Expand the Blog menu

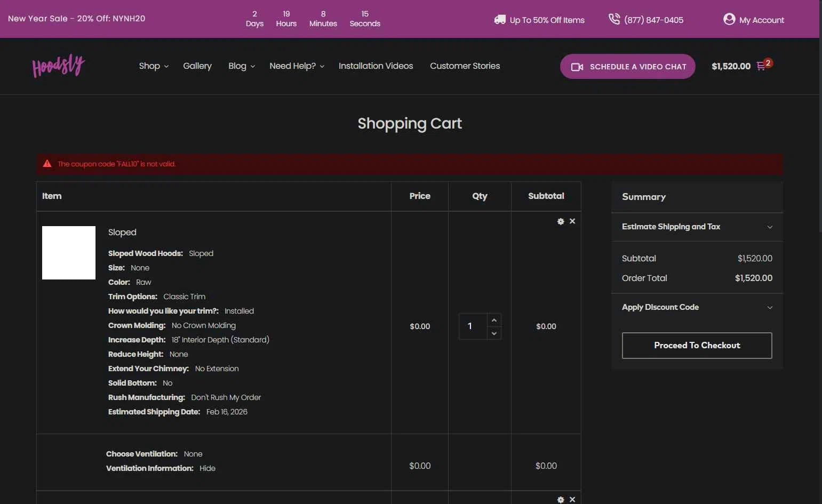click(x=242, y=66)
